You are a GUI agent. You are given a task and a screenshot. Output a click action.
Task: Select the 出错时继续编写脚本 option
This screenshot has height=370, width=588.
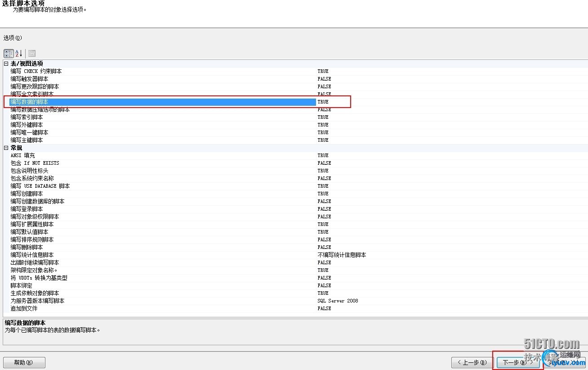click(35, 262)
